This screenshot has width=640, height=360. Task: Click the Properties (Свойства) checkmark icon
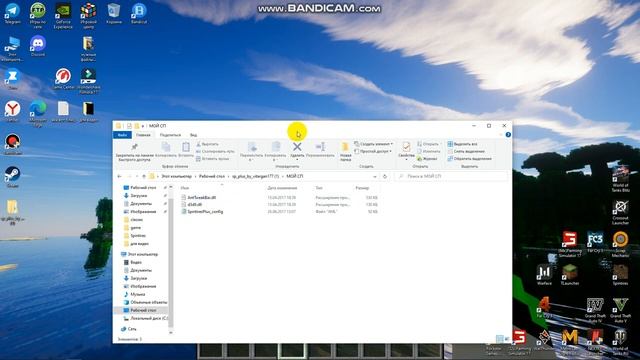[x=406, y=147]
